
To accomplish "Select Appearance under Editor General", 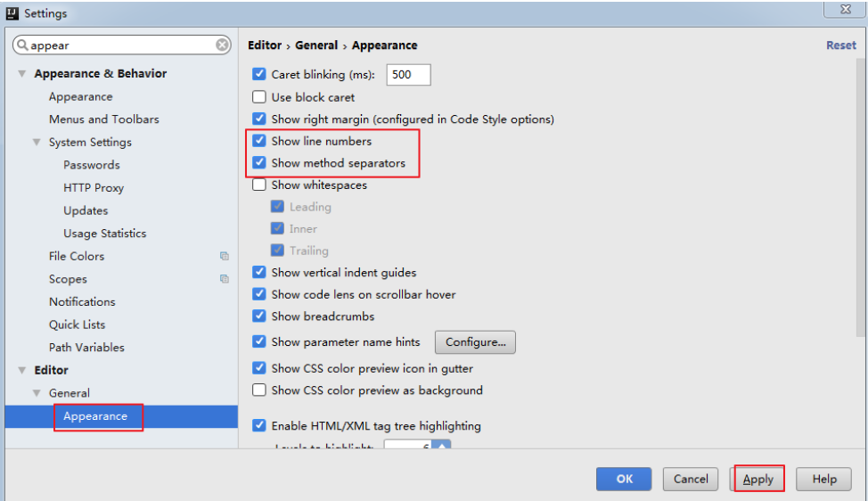I will [95, 416].
